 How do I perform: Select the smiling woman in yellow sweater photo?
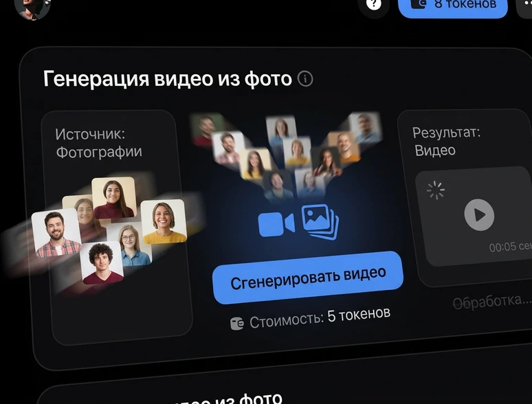pyautogui.click(x=164, y=221)
